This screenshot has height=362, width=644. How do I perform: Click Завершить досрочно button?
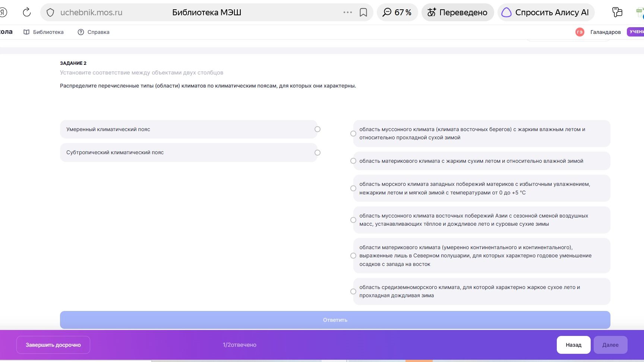(x=53, y=345)
